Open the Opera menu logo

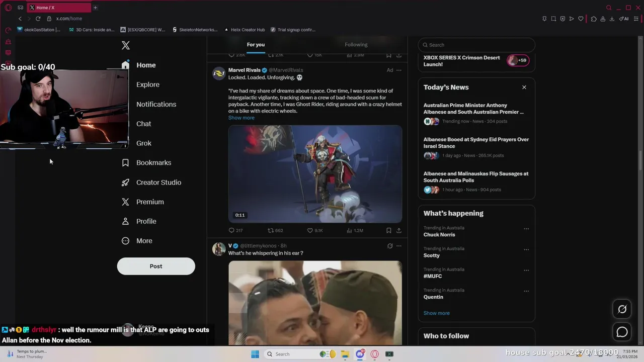tap(8, 8)
